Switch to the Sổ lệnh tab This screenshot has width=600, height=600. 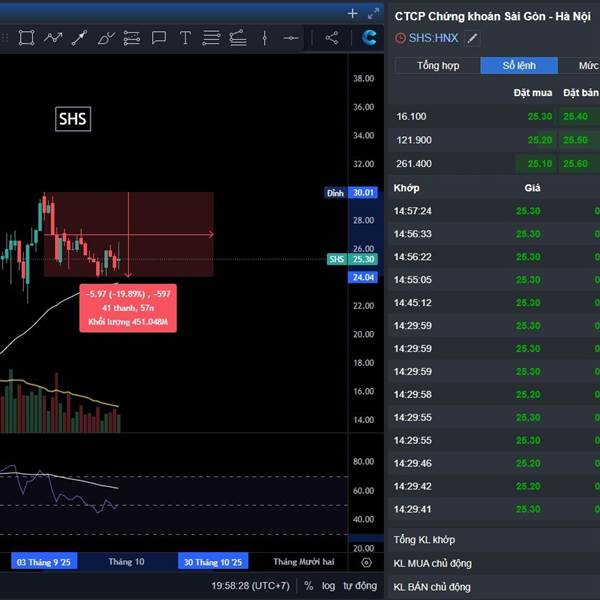[x=519, y=65]
